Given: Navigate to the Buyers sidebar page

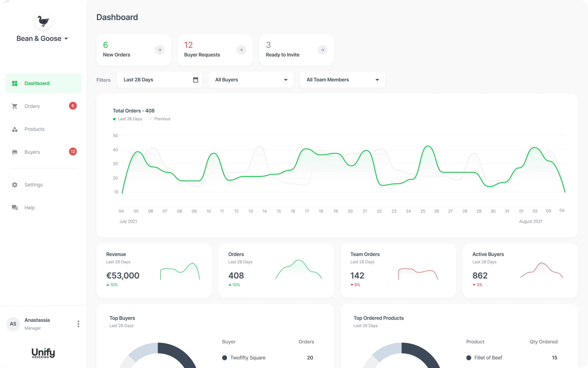Looking at the screenshot, I should 43,152.
